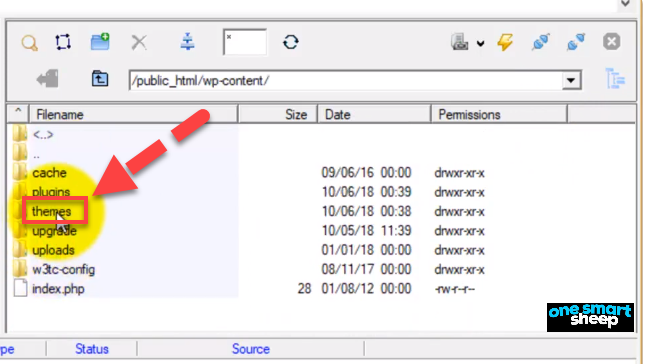The width and height of the screenshot is (649, 364).
Task: Click the w3tc-config folder icon
Action: click(20, 269)
